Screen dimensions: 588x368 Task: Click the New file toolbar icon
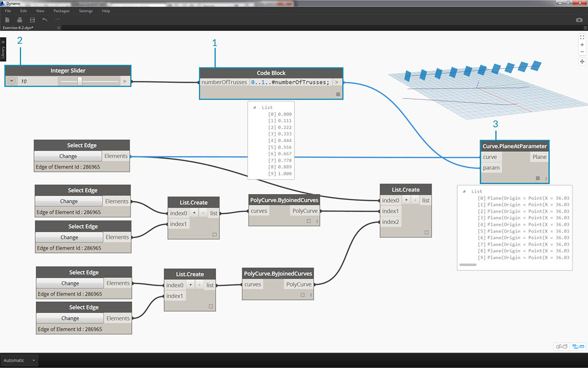coord(7,20)
